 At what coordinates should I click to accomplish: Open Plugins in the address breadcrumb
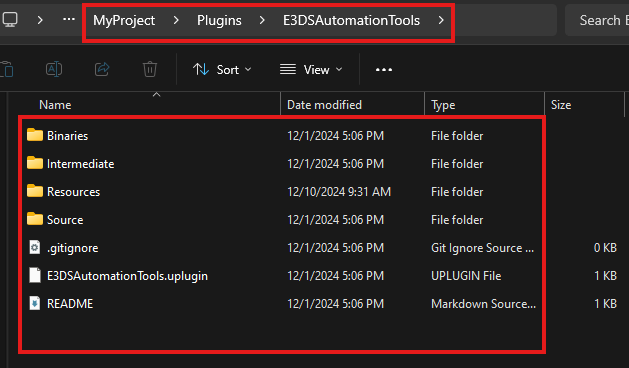click(219, 20)
